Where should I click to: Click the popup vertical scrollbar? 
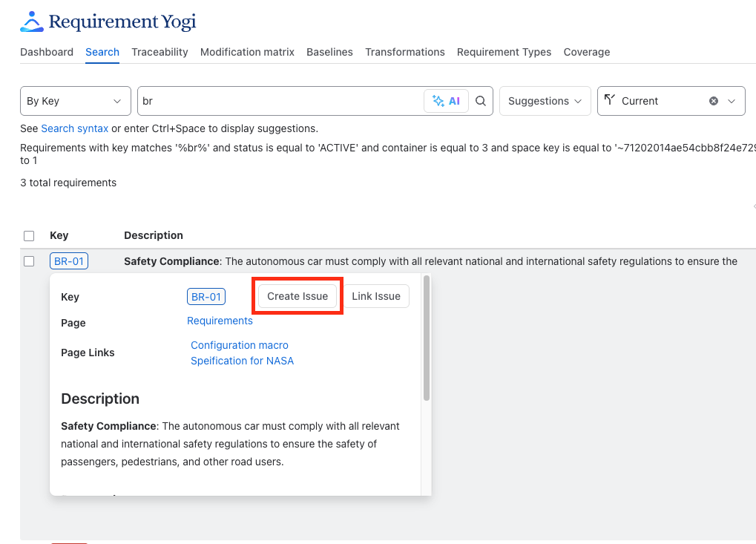click(426, 338)
